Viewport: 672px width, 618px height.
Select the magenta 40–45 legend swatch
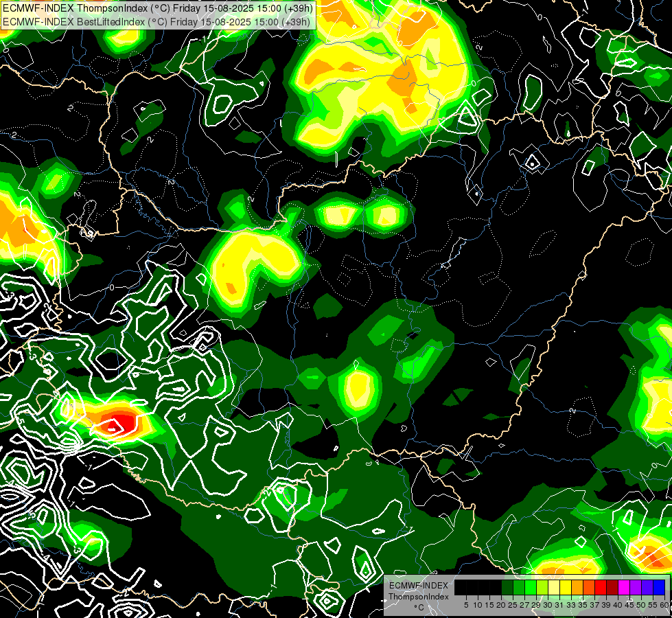pyautogui.click(x=624, y=587)
